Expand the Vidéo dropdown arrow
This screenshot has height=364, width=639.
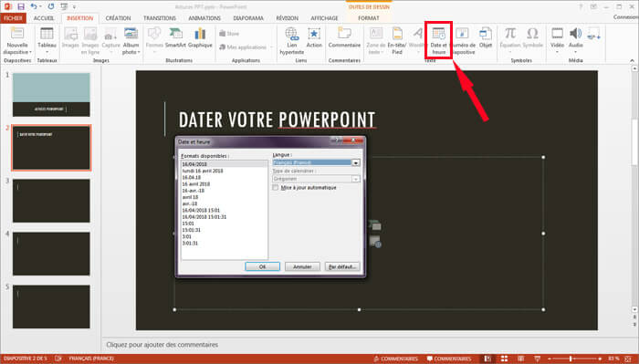tap(557, 52)
